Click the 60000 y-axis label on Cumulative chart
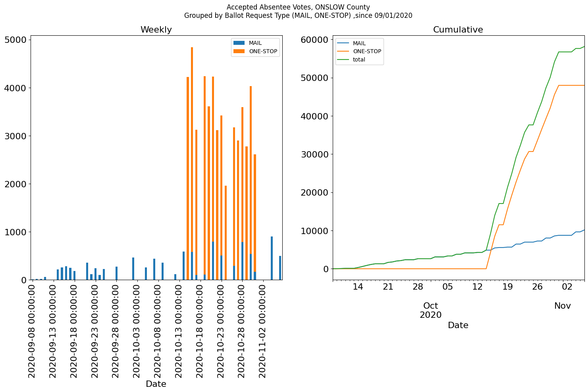588x392 pixels. click(314, 40)
